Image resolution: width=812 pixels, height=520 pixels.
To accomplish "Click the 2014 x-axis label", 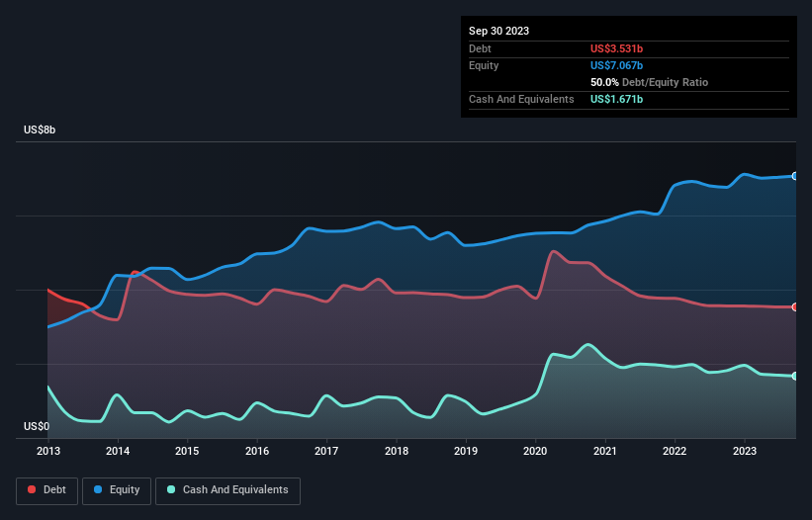I will (x=118, y=451).
